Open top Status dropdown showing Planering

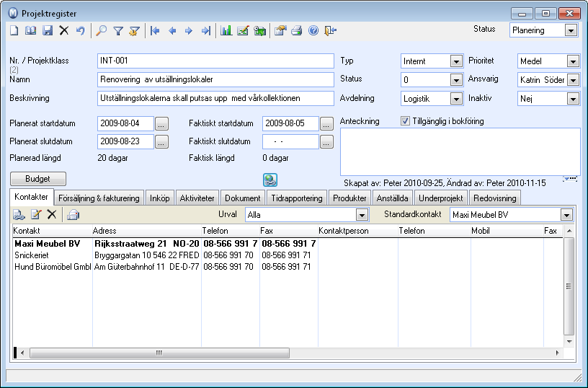click(571, 30)
